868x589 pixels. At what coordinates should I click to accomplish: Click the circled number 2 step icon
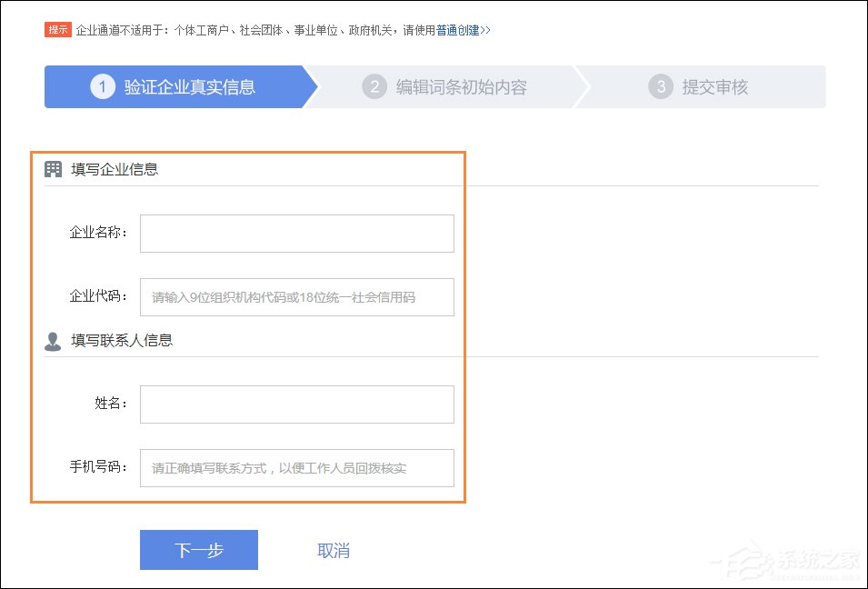pyautogui.click(x=374, y=86)
